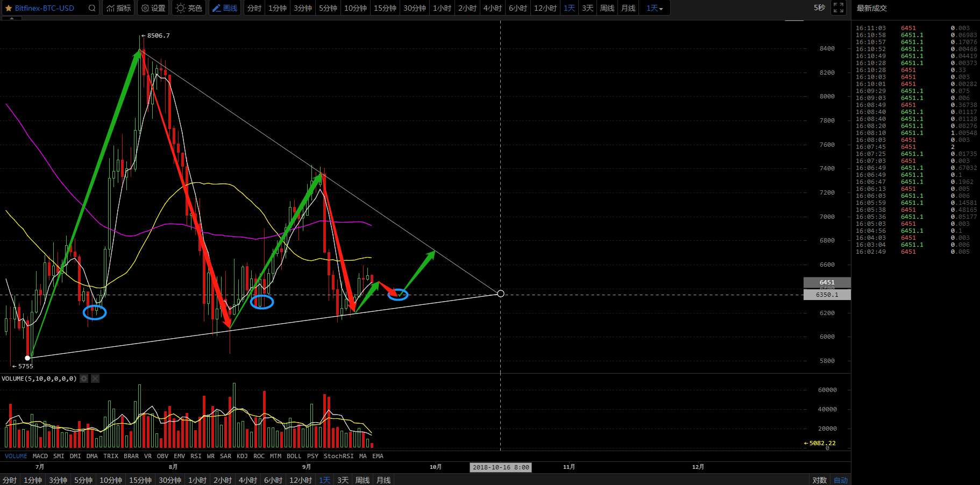Switch to the TRIX indicator tab

pyautogui.click(x=111, y=456)
